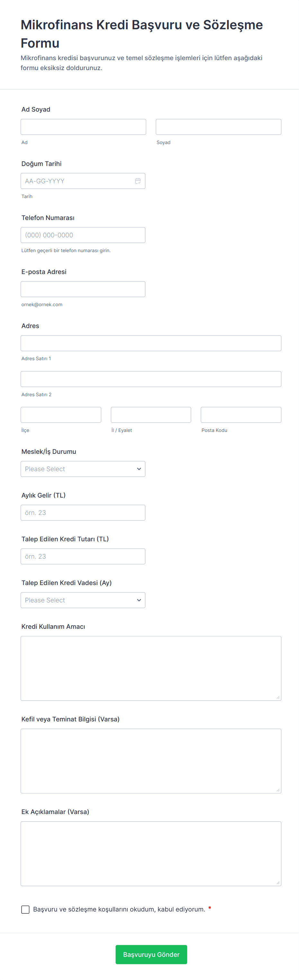Focus the Adres Satırı 1 field

tap(151, 343)
